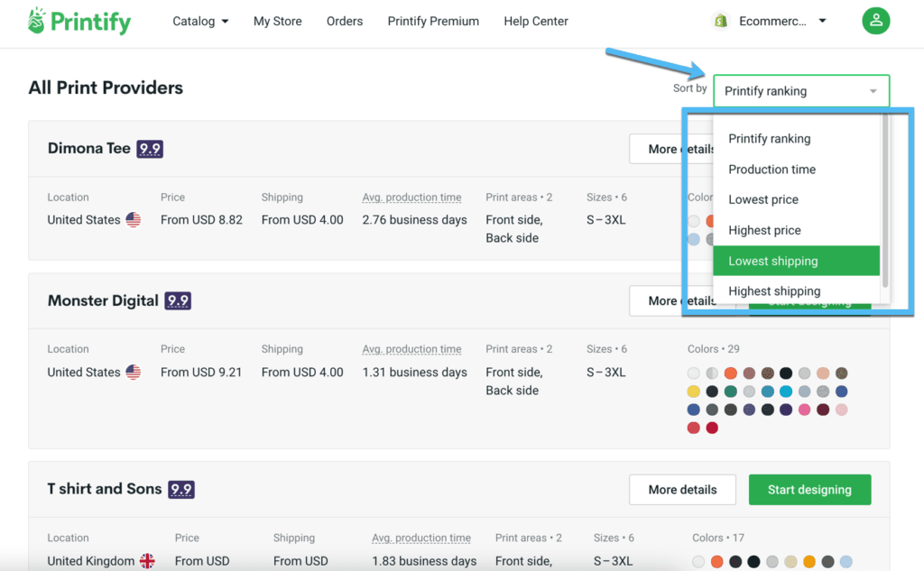
Task: Click the 9.9 rating badge for Dimona Tee
Action: pos(150,149)
